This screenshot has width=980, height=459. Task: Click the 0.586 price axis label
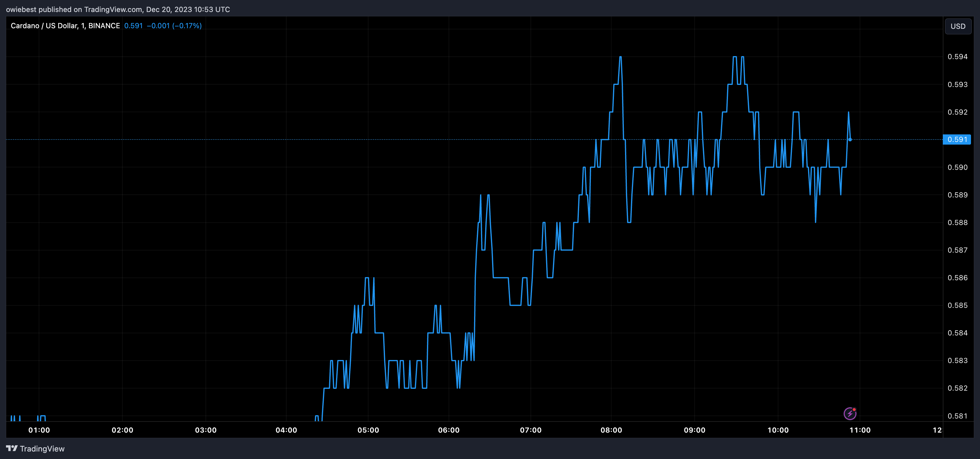point(957,278)
